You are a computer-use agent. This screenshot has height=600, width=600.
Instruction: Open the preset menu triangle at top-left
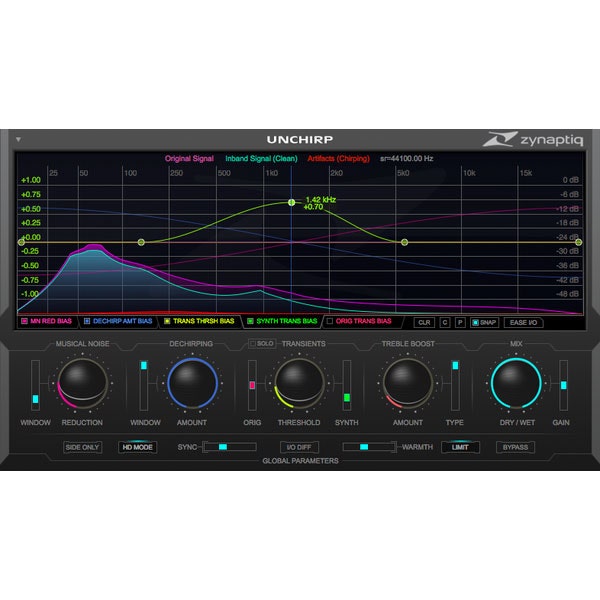click(x=18, y=140)
